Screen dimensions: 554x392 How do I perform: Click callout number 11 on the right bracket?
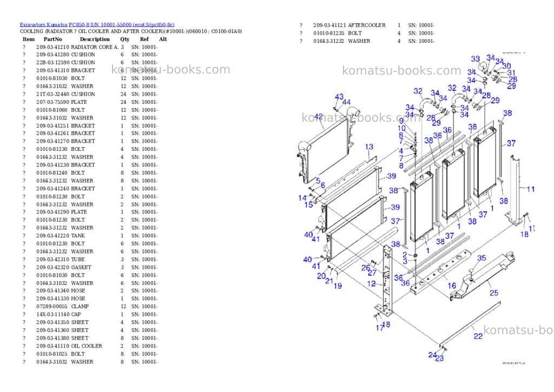(x=530, y=189)
